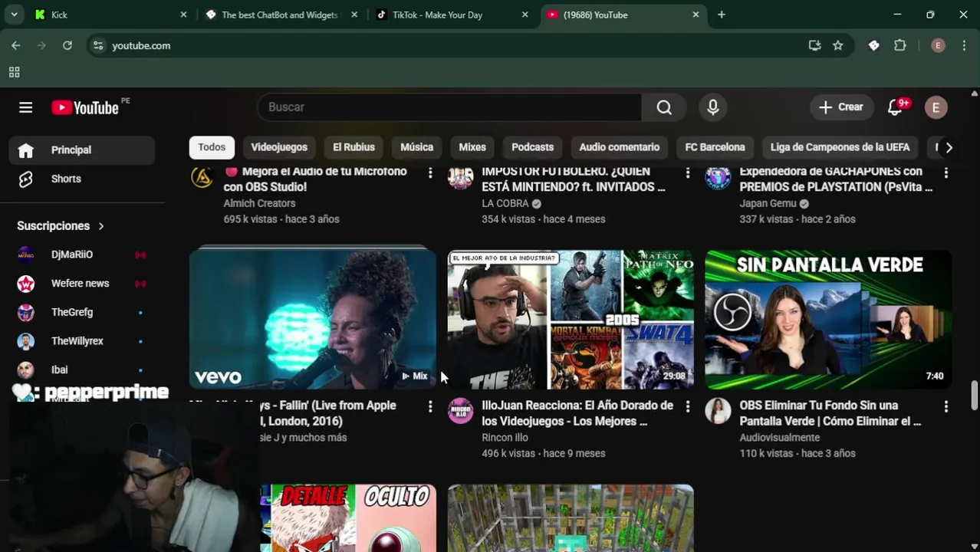This screenshot has width=980, height=552.
Task: Select the Mixes filter chip
Action: [472, 147]
